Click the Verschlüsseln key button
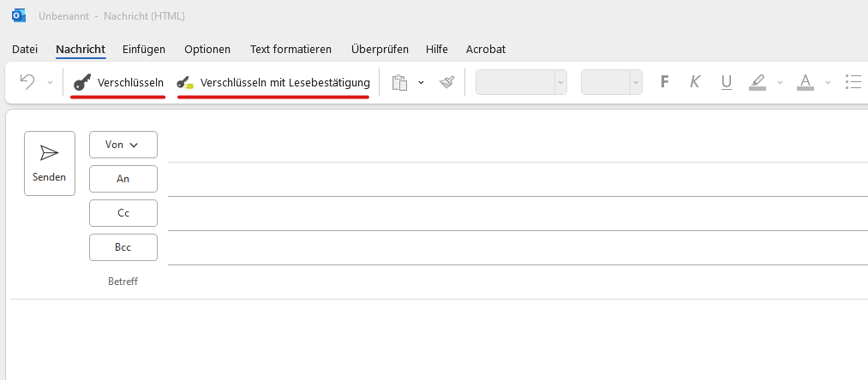The height and width of the screenshot is (380, 868). tap(118, 83)
